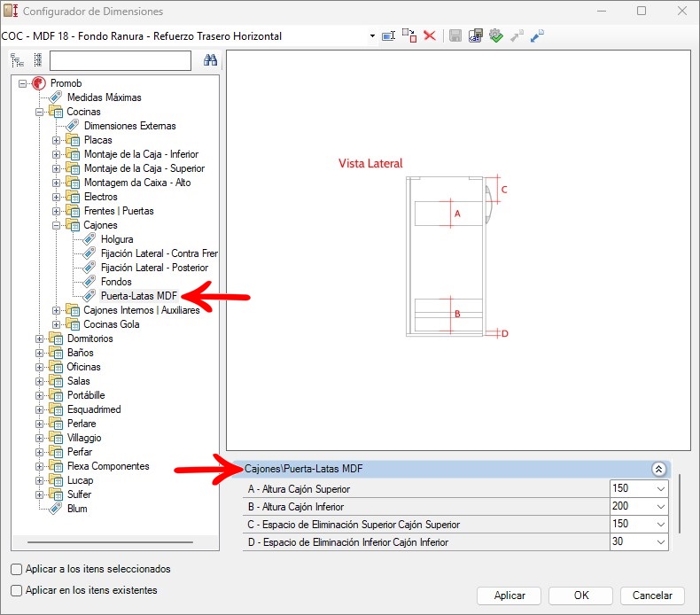Click the Esquadrimed folder icon

click(56, 409)
